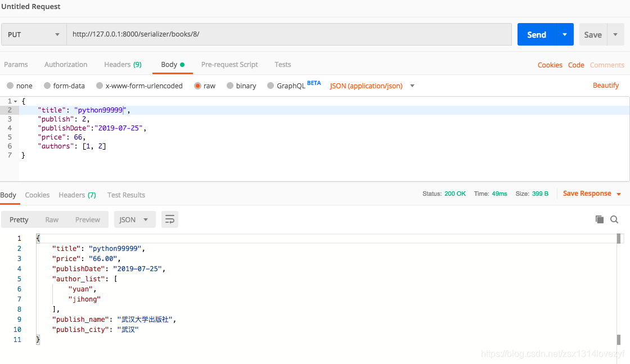Viewport: 630px width, 364px height.
Task: Click "publish_name" line in response
Action: [114, 320]
